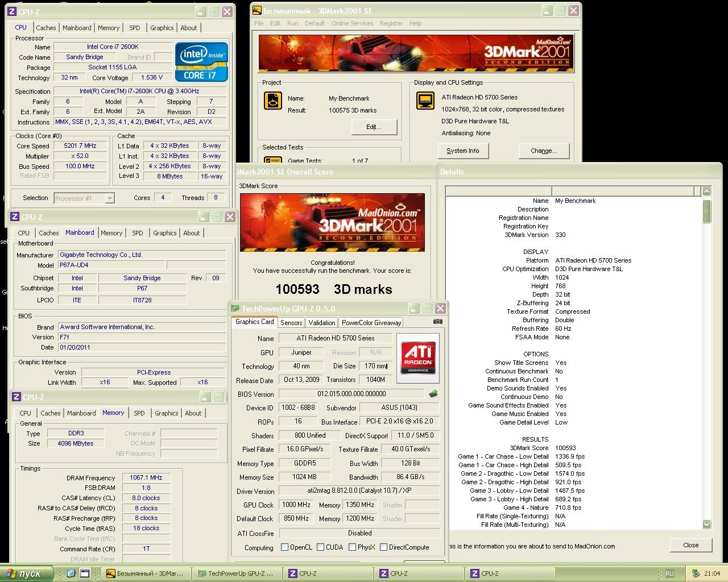
Task: Switch to About tab in Memory CPU-Z window
Action: click(193, 413)
